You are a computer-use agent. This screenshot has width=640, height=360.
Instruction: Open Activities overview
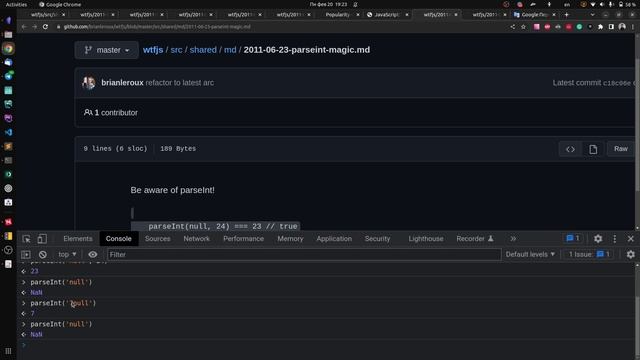coord(16,4)
